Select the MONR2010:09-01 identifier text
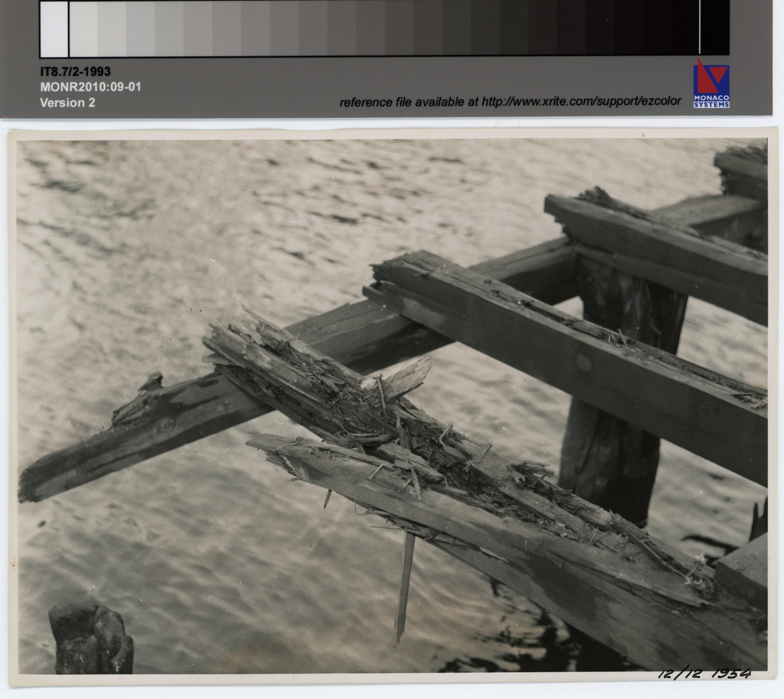 [90, 87]
